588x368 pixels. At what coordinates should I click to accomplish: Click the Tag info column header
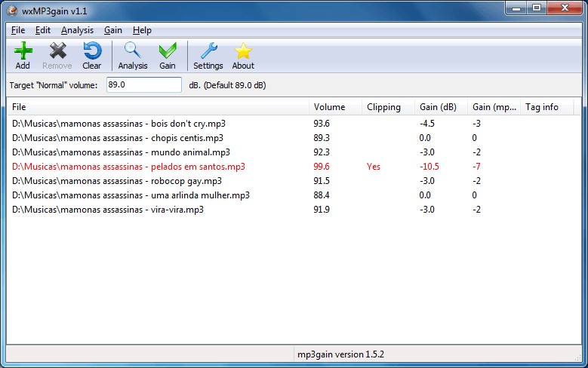541,107
